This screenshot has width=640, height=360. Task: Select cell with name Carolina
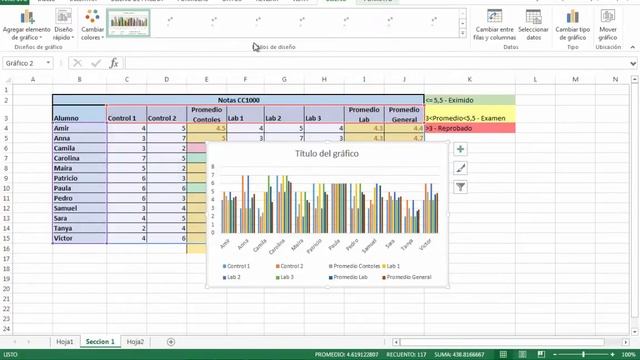80,158
